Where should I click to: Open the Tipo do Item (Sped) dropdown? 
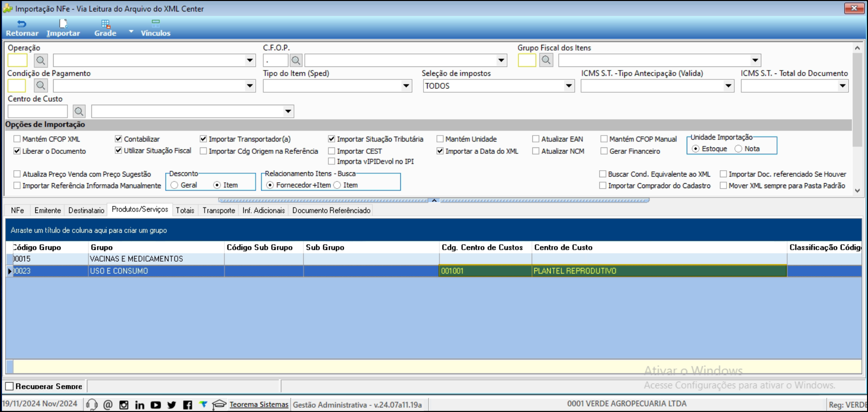coord(406,86)
